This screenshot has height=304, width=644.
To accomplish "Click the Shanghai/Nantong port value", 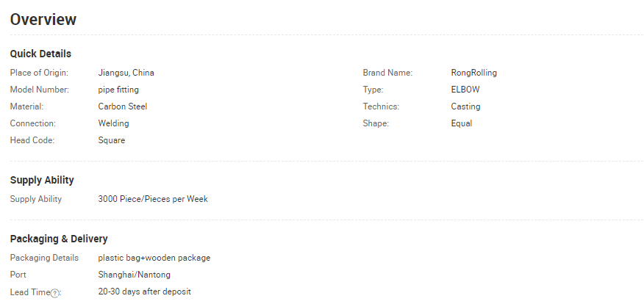I will [x=134, y=275].
